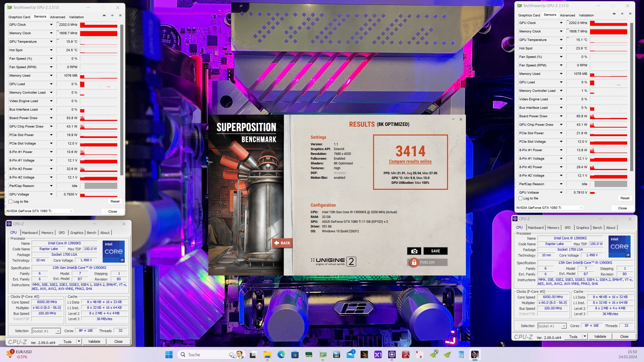Open File Explorer from the taskbar
644x362 pixels.
point(267,355)
